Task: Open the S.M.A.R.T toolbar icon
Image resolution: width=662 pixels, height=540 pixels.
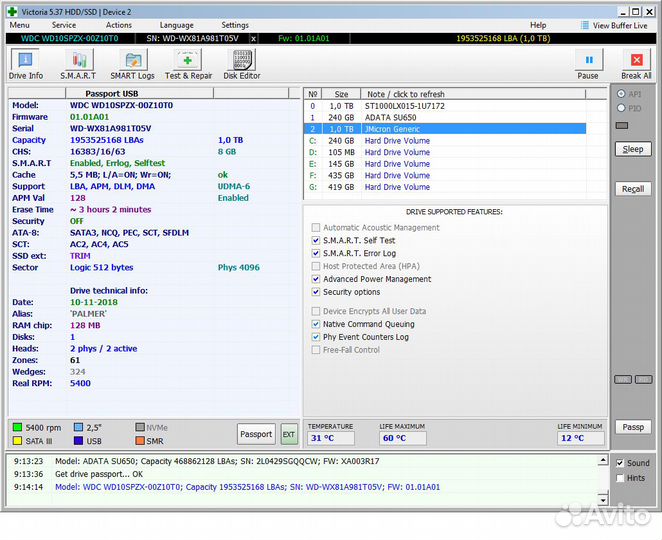Action: pos(78,64)
